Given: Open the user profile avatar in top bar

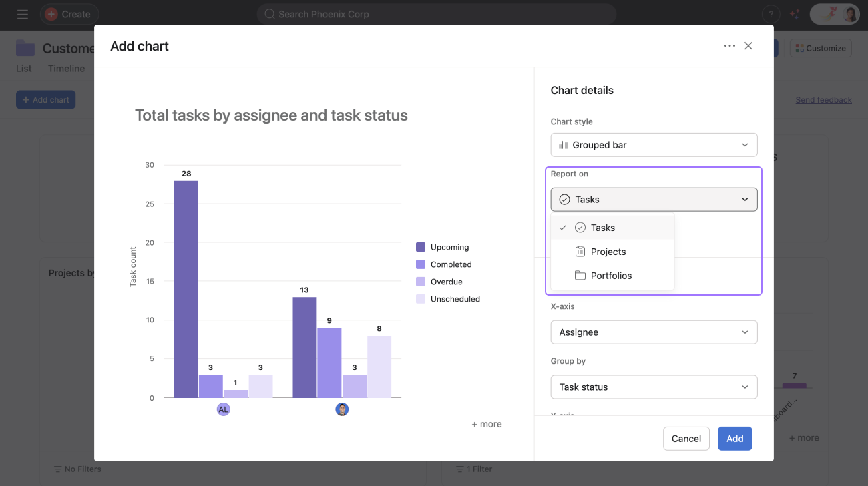Looking at the screenshot, I should pyautogui.click(x=850, y=14).
